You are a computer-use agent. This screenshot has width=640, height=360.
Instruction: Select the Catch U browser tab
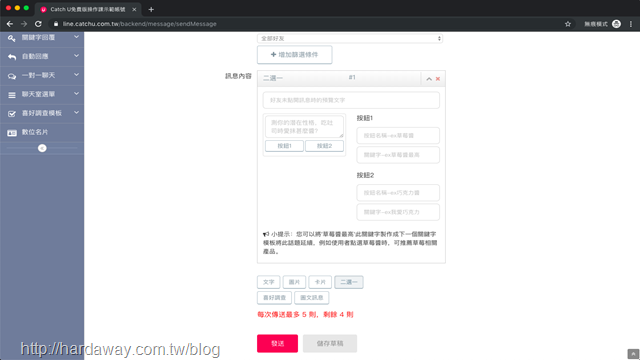click(88, 9)
